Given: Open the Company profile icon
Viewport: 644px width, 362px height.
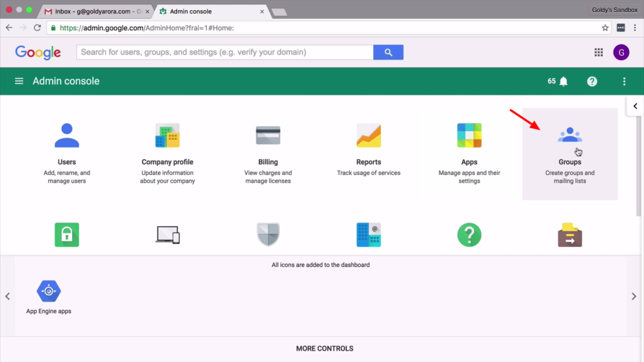Looking at the screenshot, I should [167, 135].
